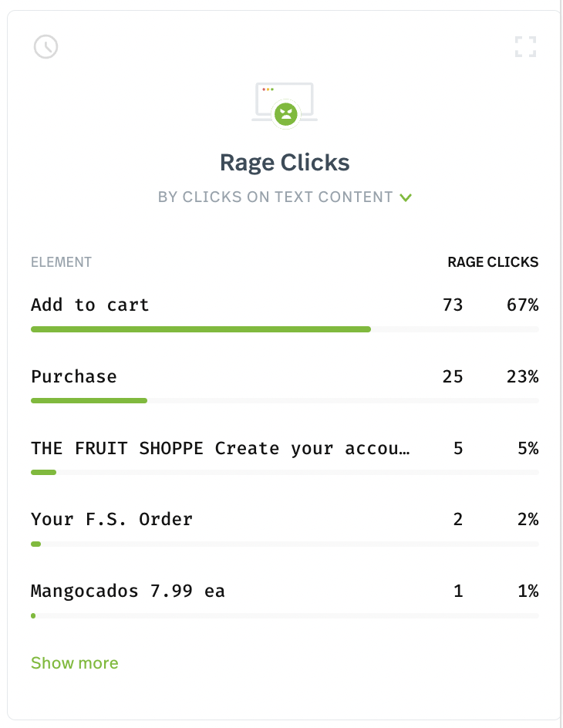Select the 'Your F.S. Order' row
Viewport: 563px width, 728px height.
(285, 528)
